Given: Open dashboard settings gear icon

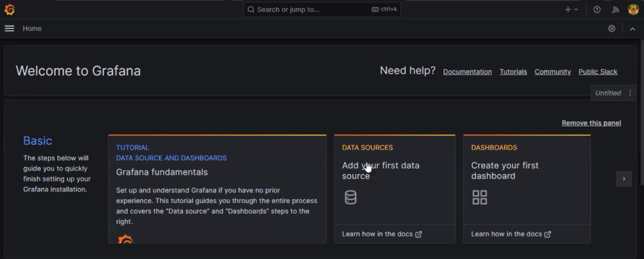Looking at the screenshot, I should (611, 28).
